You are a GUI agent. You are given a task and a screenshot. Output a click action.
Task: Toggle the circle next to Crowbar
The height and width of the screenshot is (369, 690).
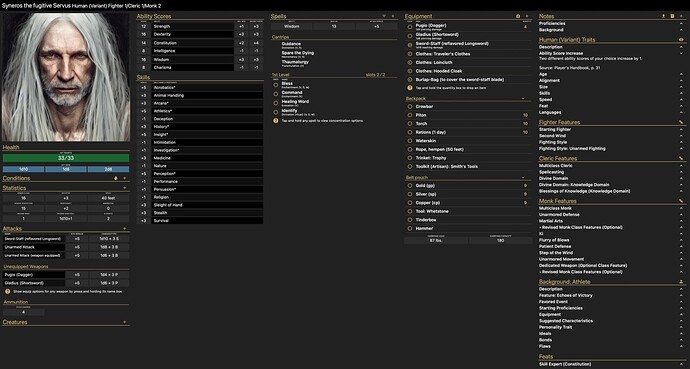point(410,106)
